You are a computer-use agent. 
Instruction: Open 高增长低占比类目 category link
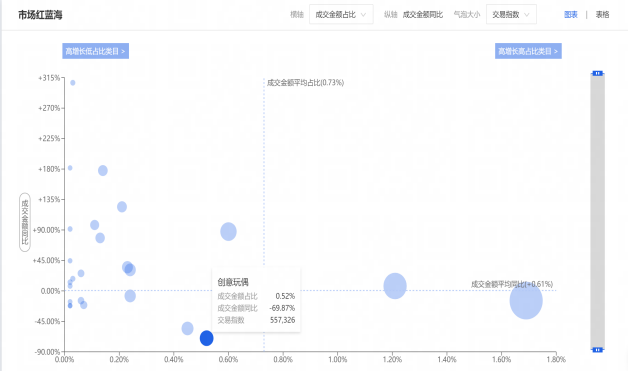95,51
